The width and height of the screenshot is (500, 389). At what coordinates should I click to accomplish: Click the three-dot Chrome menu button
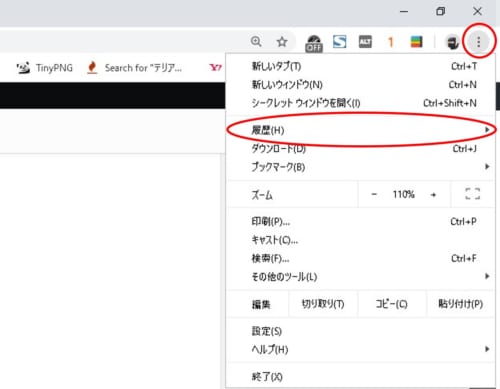[478, 42]
